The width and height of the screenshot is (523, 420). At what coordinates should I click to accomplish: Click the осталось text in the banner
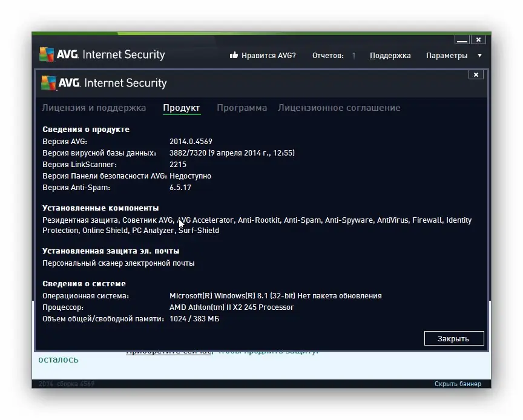(58, 359)
